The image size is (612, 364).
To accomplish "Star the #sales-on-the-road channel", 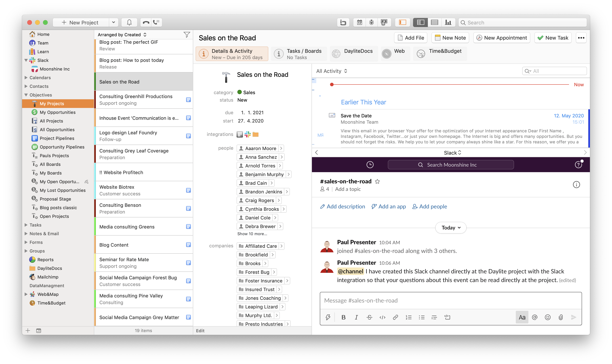I will [377, 181].
